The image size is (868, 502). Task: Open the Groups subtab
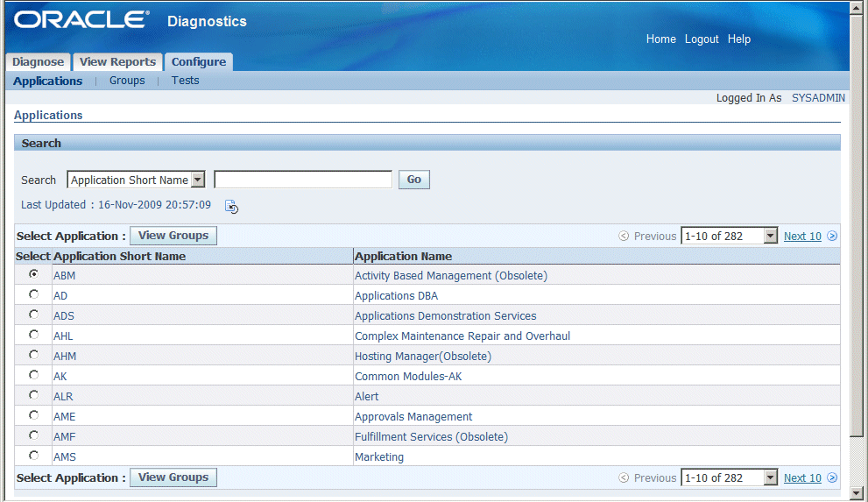point(127,81)
